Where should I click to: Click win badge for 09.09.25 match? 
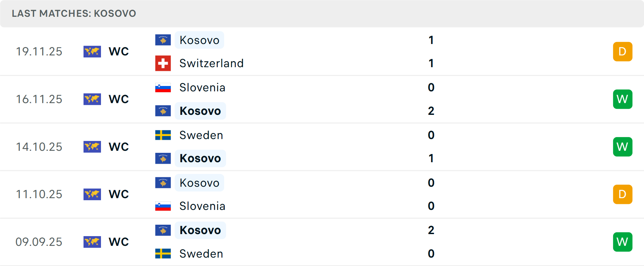click(x=623, y=242)
